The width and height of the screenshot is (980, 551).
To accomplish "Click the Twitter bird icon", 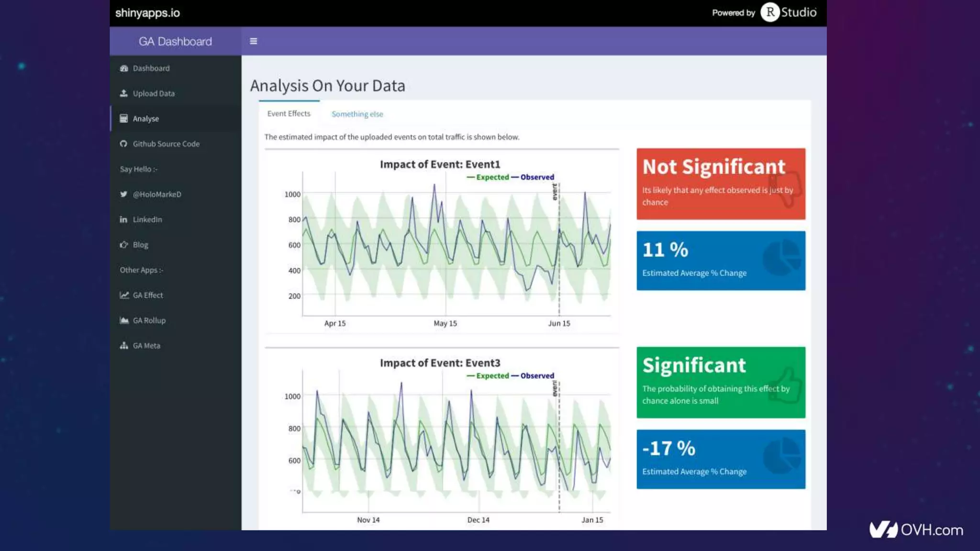I will pos(124,194).
